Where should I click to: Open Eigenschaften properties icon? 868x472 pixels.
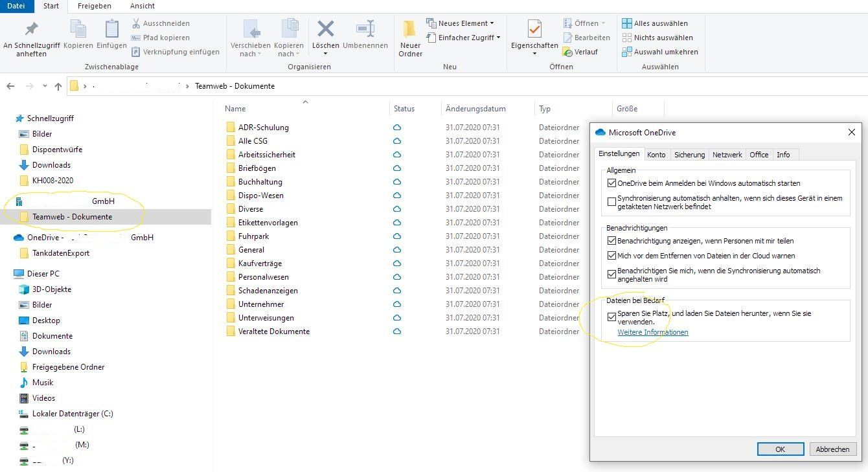(x=534, y=30)
